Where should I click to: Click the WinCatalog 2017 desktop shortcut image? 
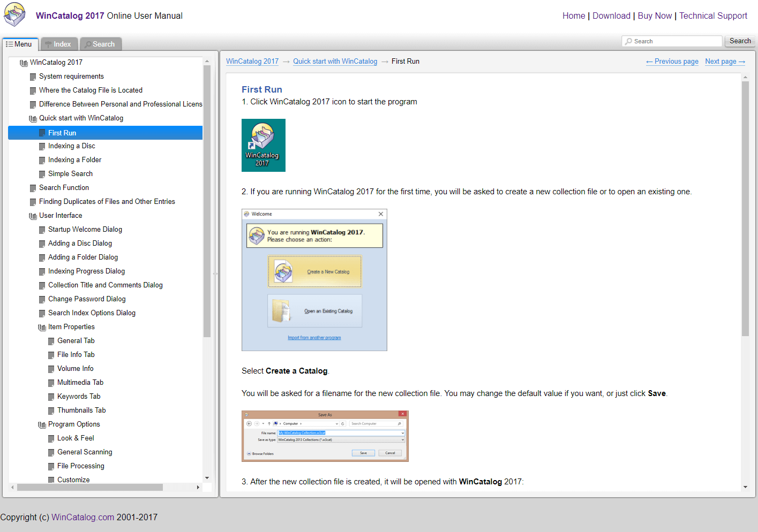coord(264,145)
